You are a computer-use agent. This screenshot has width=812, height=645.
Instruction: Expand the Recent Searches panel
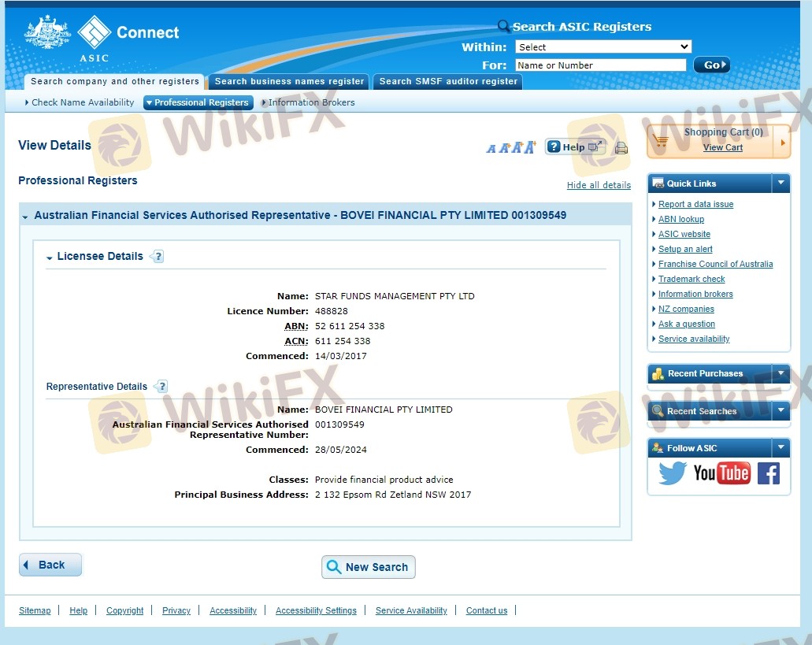pyautogui.click(x=780, y=410)
